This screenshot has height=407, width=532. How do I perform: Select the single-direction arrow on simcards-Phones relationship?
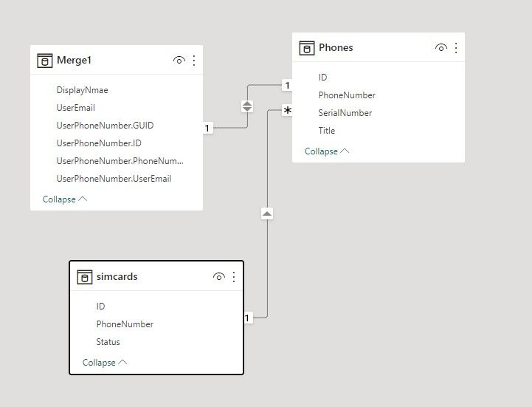coord(267,213)
